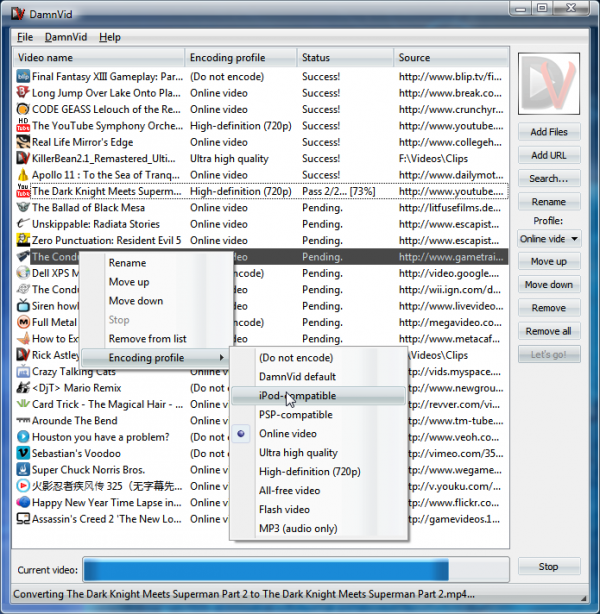Click the Vimeo icon beside Sebastian's Voodoo

tap(23, 453)
